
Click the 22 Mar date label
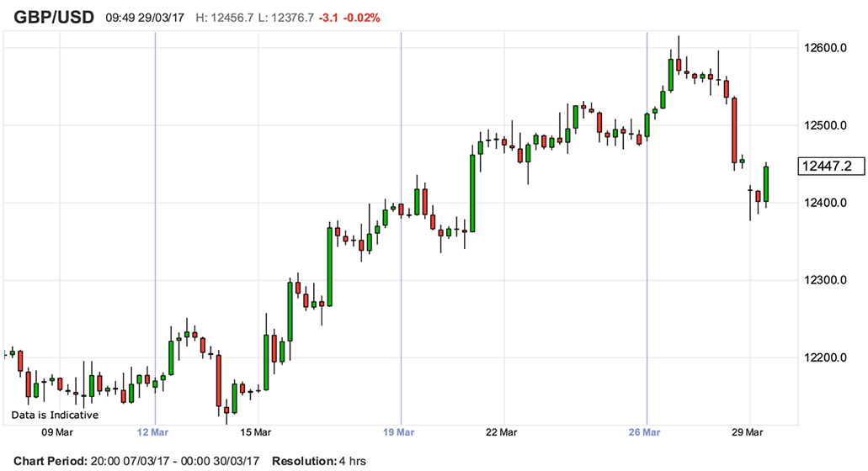click(501, 432)
